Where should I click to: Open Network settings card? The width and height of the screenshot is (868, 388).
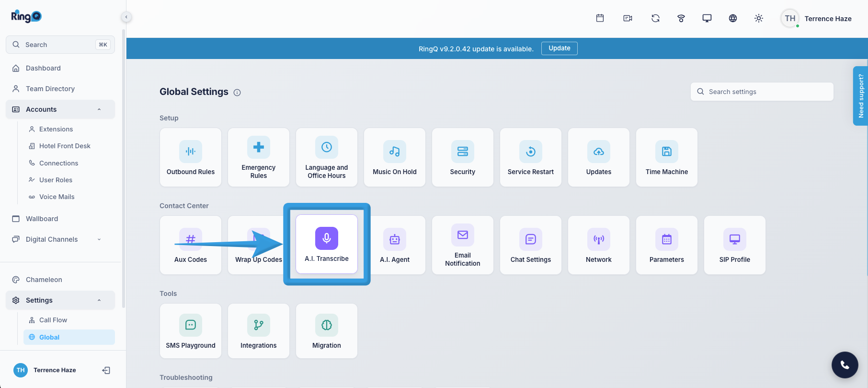599,245
